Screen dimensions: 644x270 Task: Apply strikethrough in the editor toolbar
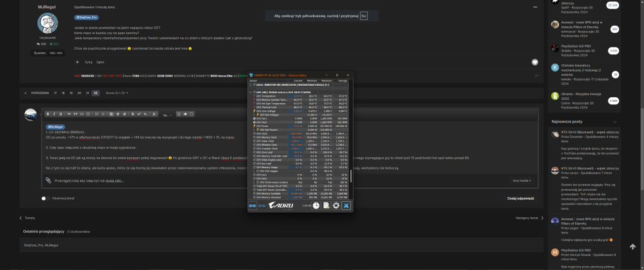pyautogui.click(x=133, y=114)
